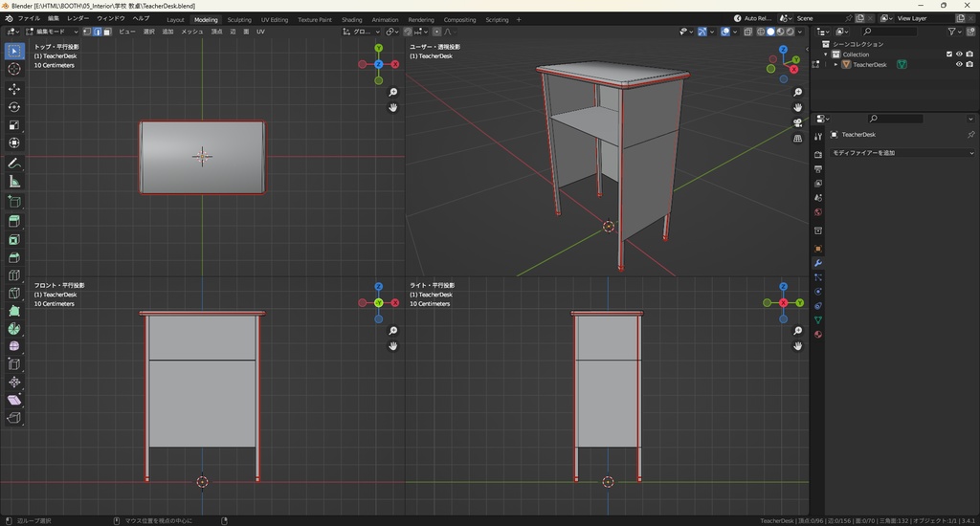Screen dimensions: 980x526
Task: Choose the Annotate pencil tool
Action: pyautogui.click(x=14, y=164)
